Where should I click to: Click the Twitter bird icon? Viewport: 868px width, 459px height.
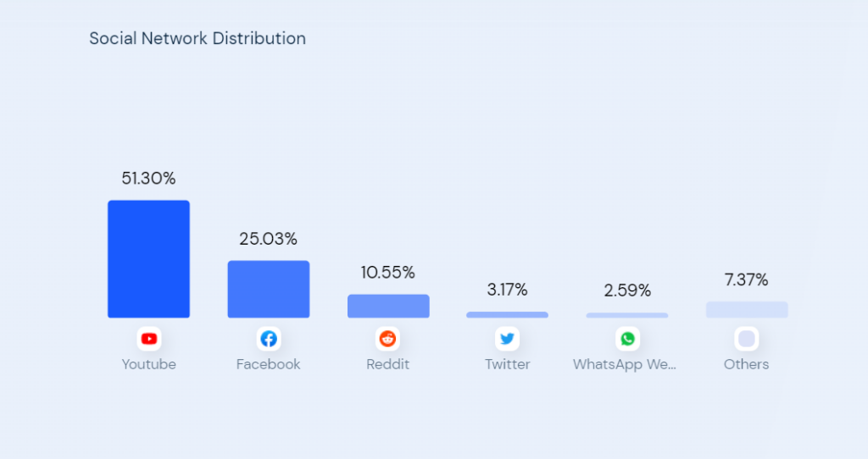pos(508,339)
